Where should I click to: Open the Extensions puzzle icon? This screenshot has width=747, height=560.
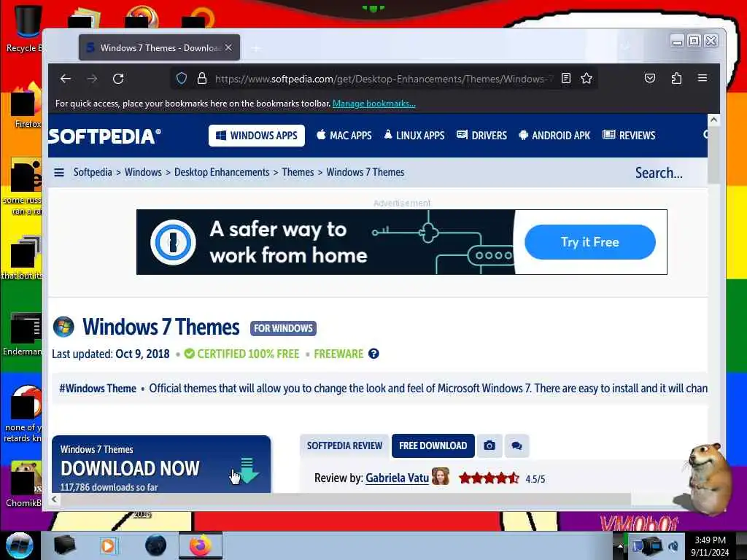[x=676, y=79]
